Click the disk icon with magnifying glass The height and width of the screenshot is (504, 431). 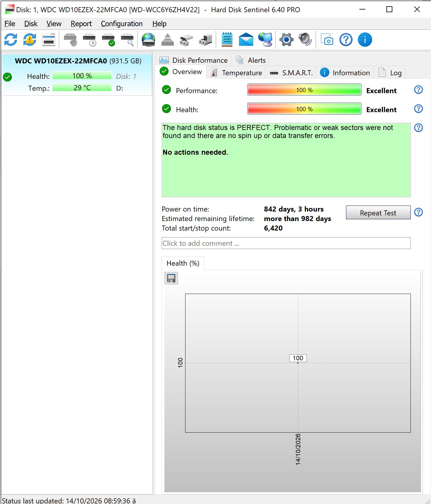click(128, 40)
